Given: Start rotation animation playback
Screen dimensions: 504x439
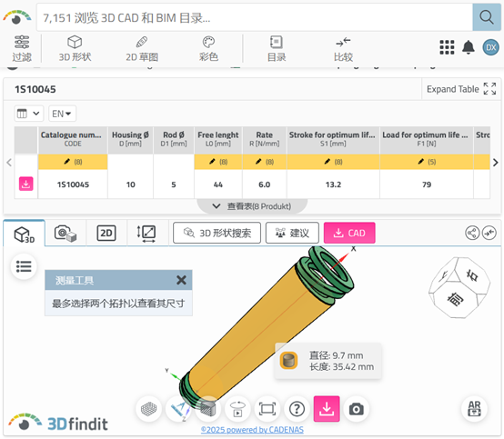Looking at the screenshot, I should click(x=237, y=409).
